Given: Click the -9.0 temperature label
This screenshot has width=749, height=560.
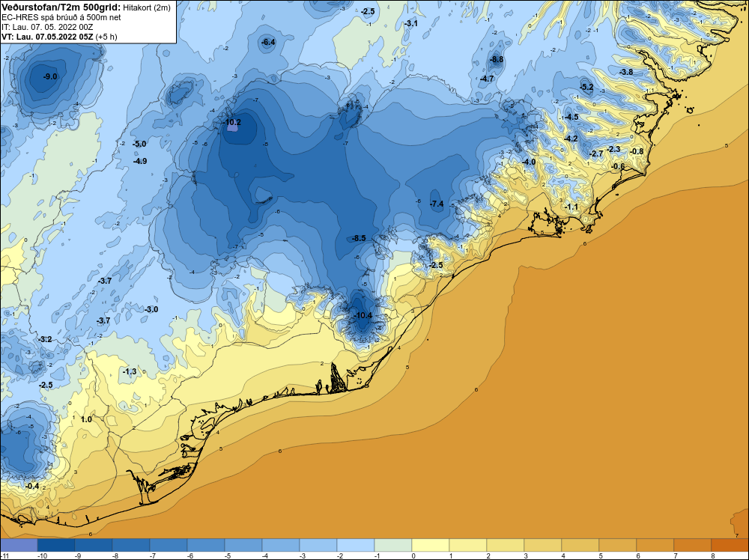Looking at the screenshot, I should (x=50, y=76).
